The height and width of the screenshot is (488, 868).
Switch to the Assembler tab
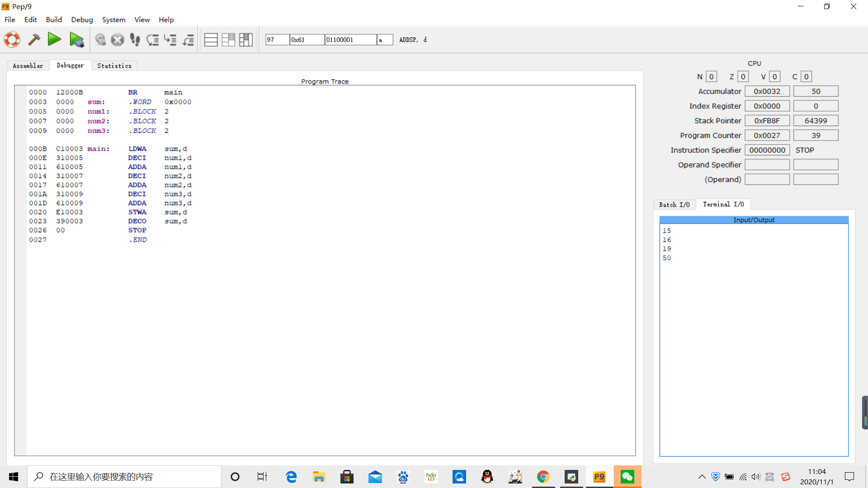[x=28, y=66]
